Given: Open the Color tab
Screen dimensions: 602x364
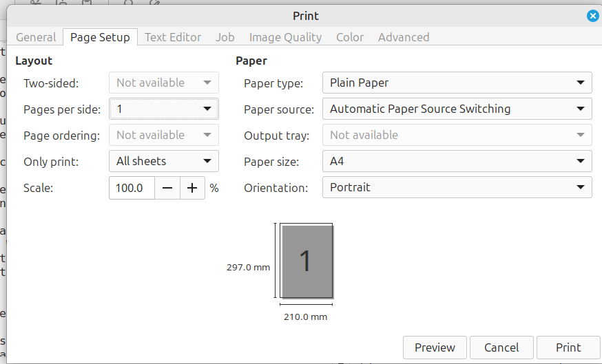Looking at the screenshot, I should coord(350,37).
